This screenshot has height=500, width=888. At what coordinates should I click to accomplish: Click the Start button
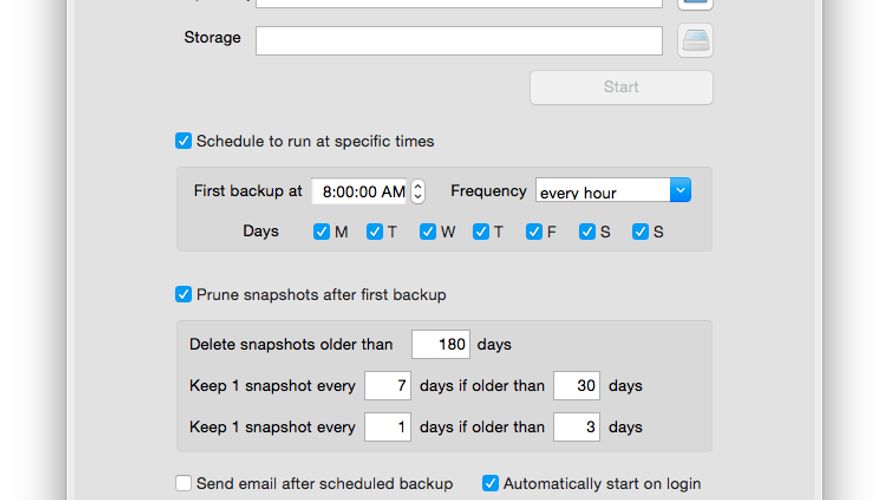621,87
